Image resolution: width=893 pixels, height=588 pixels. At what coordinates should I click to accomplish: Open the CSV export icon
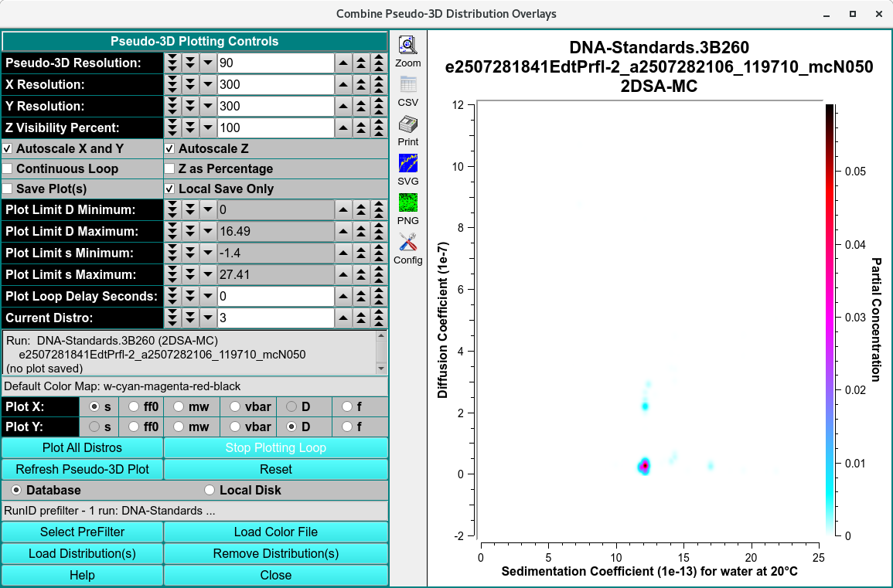[407, 85]
